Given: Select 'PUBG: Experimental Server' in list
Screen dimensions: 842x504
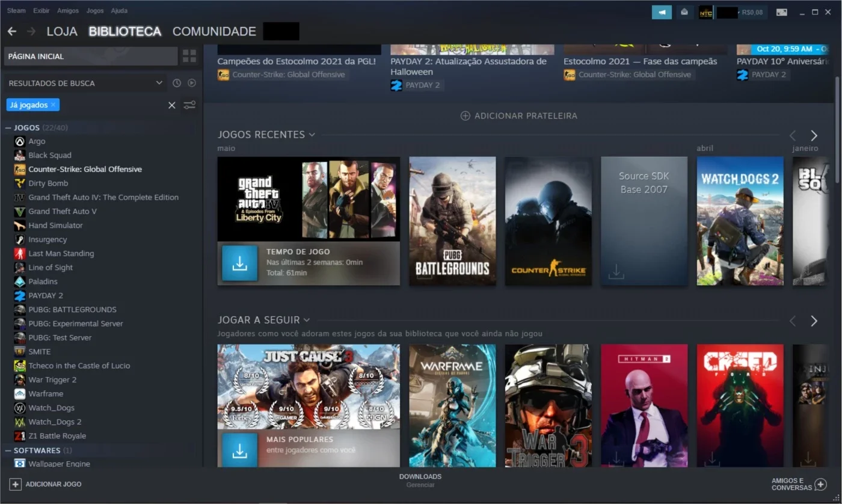Looking at the screenshot, I should click(x=76, y=324).
